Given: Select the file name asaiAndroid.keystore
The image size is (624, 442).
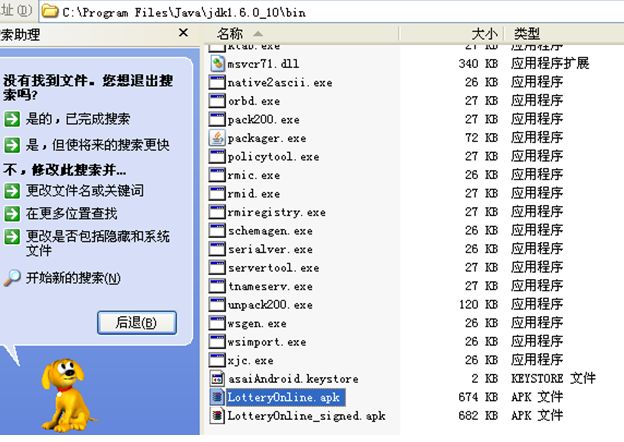Looking at the screenshot, I should pos(293,379).
